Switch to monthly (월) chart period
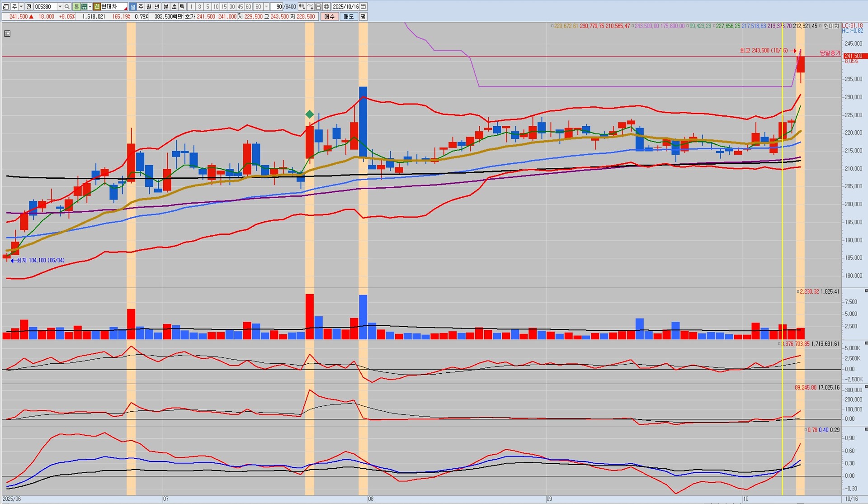The image size is (868, 504). point(149,7)
